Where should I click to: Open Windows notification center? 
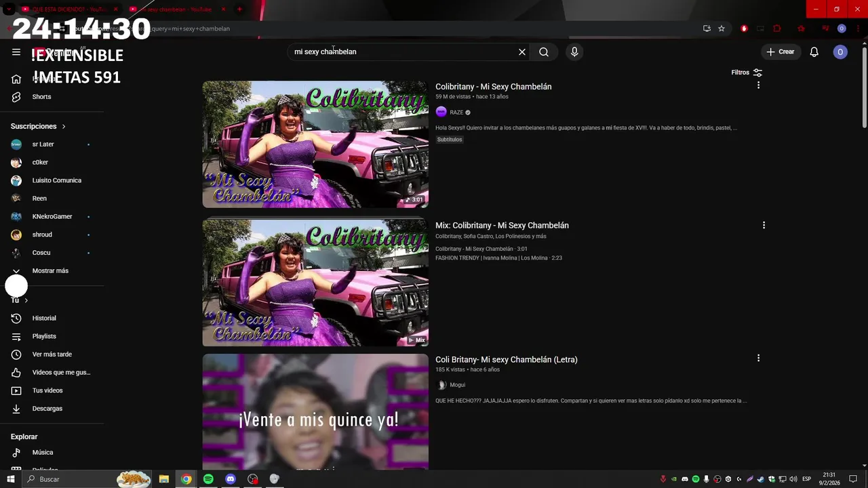click(853, 479)
